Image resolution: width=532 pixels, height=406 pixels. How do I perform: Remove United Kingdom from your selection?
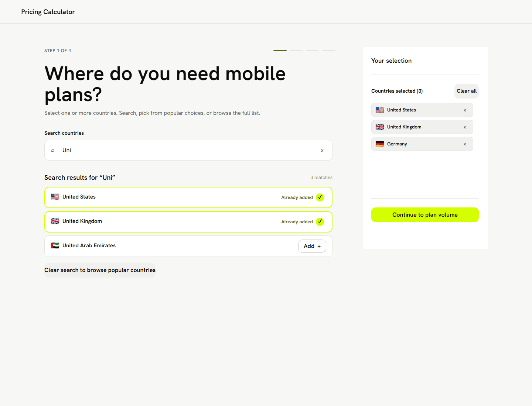pyautogui.click(x=465, y=127)
